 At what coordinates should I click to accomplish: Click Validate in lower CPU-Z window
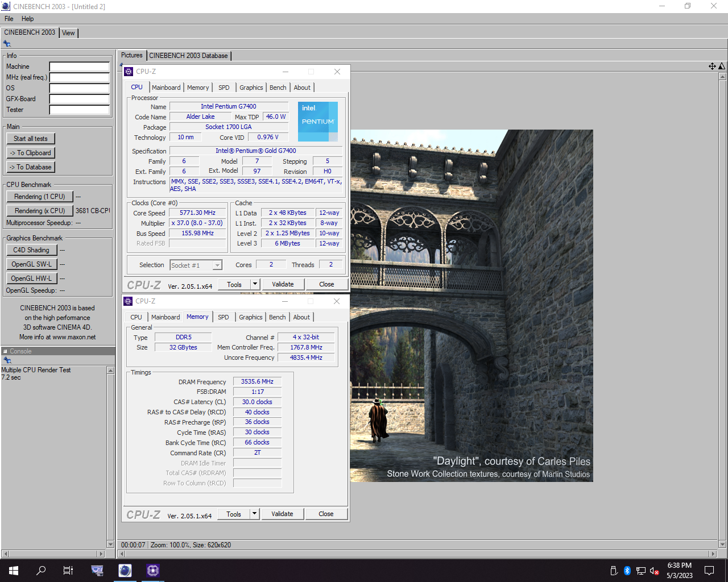[x=282, y=514]
